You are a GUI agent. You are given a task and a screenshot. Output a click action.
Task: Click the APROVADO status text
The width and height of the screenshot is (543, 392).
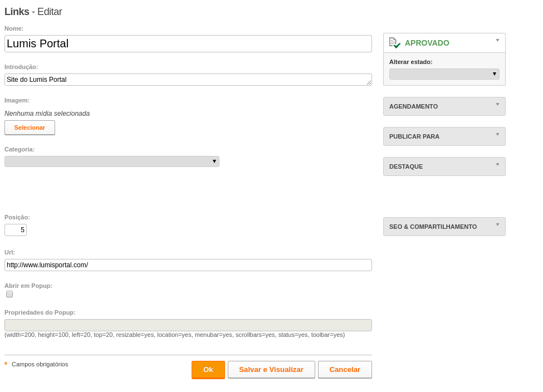(427, 43)
